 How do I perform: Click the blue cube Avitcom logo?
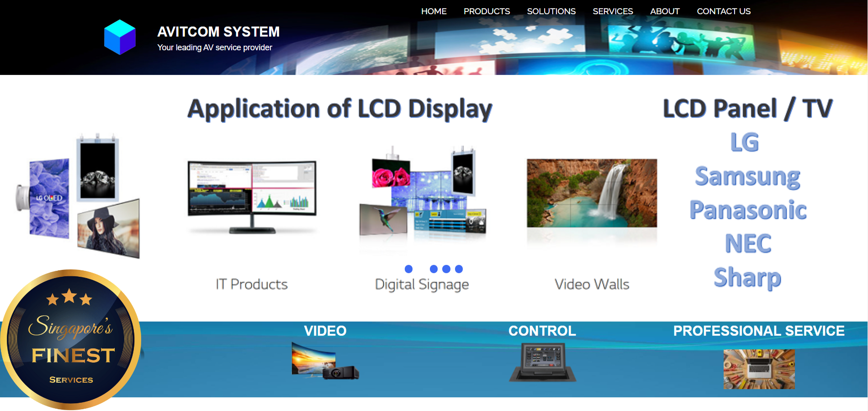tap(120, 37)
